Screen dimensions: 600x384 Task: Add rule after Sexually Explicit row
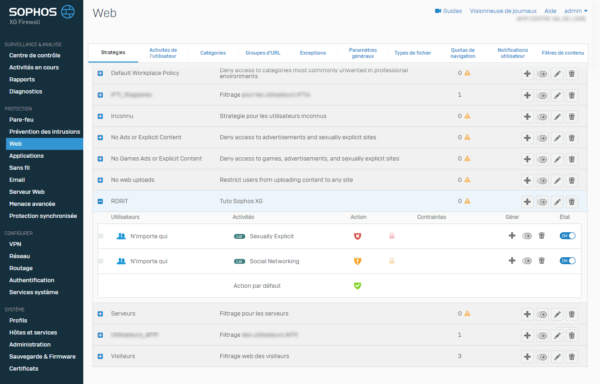[x=512, y=236]
